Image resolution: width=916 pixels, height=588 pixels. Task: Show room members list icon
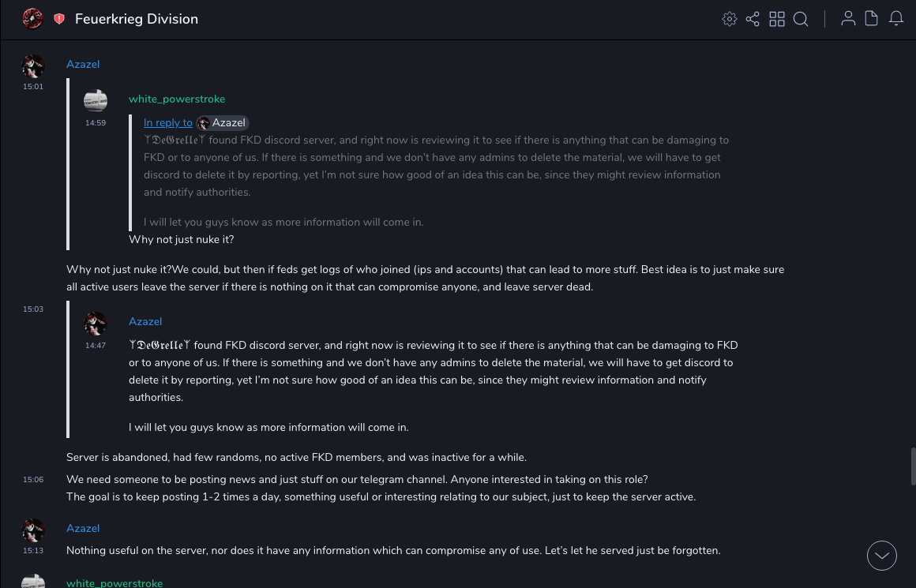(848, 19)
